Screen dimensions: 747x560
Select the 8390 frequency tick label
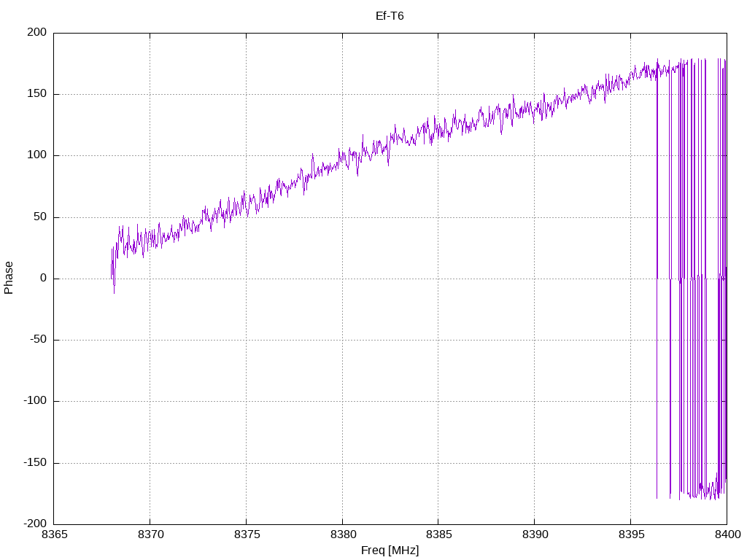[x=534, y=535]
